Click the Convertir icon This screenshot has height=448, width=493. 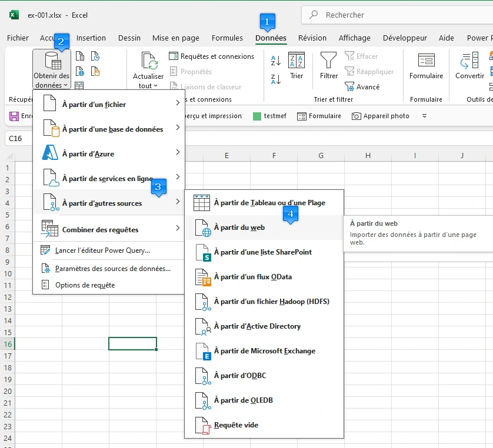pyautogui.click(x=469, y=61)
